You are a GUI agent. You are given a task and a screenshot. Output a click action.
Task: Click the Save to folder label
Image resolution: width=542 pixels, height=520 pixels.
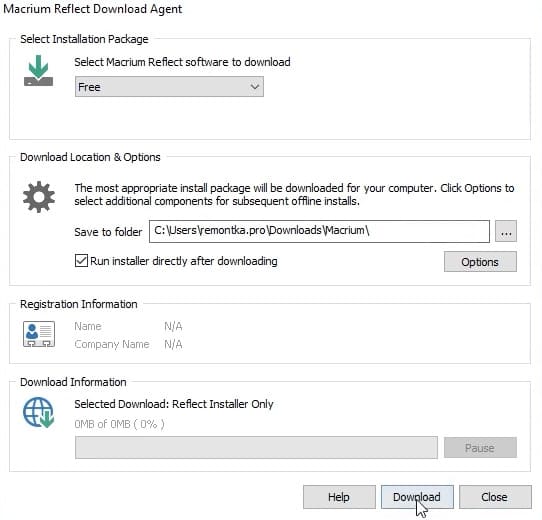(108, 232)
